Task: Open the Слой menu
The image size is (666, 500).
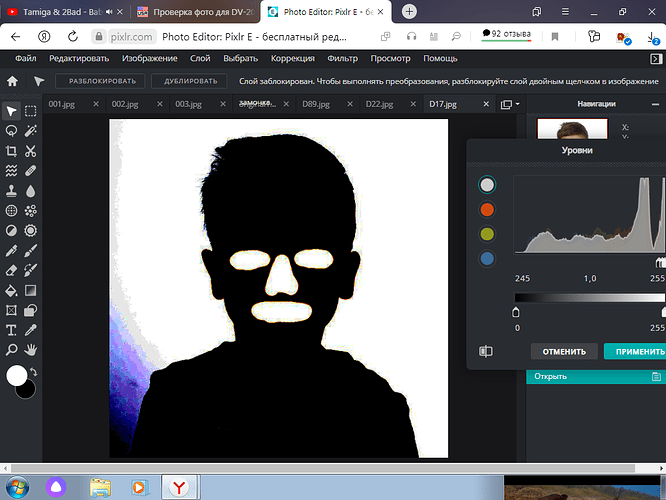Action: coord(200,59)
